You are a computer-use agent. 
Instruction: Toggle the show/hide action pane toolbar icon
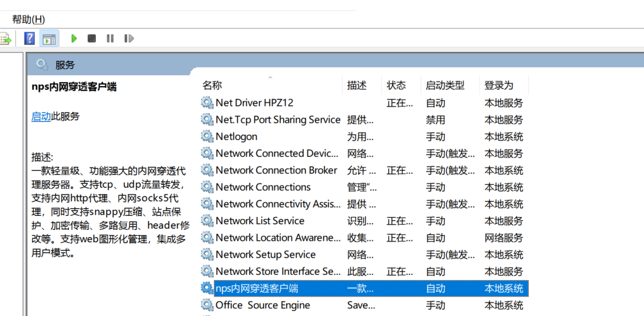click(49, 39)
